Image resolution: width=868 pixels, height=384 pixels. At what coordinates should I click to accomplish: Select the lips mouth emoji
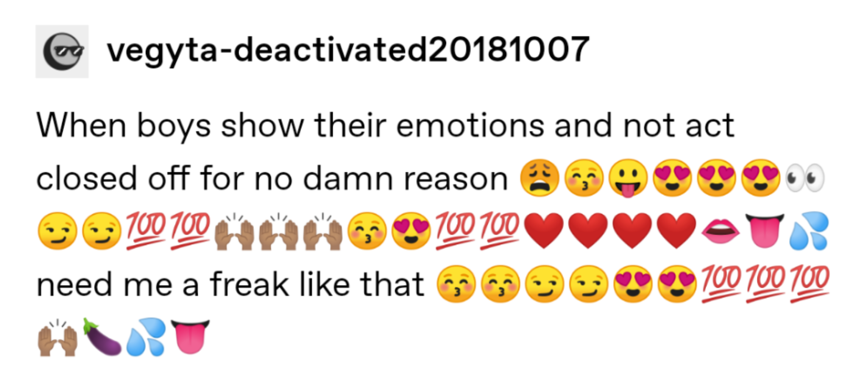tap(721, 231)
